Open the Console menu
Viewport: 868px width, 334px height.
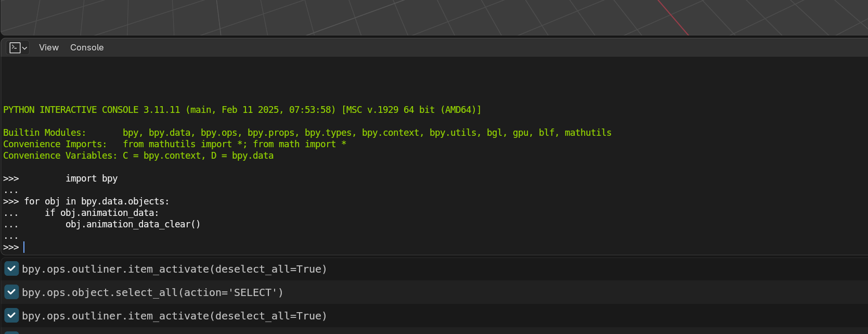click(87, 48)
